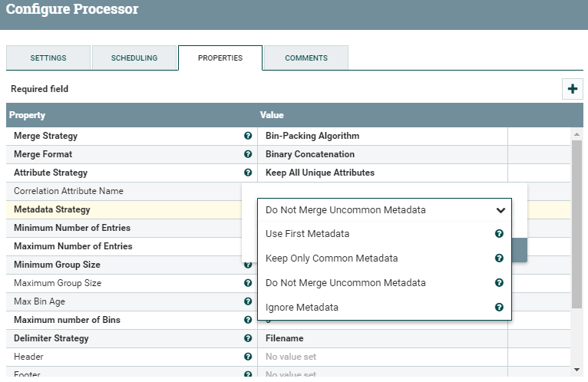588x382 pixels.
Task: Click help icon beside Attribute Strategy
Action: [248, 173]
